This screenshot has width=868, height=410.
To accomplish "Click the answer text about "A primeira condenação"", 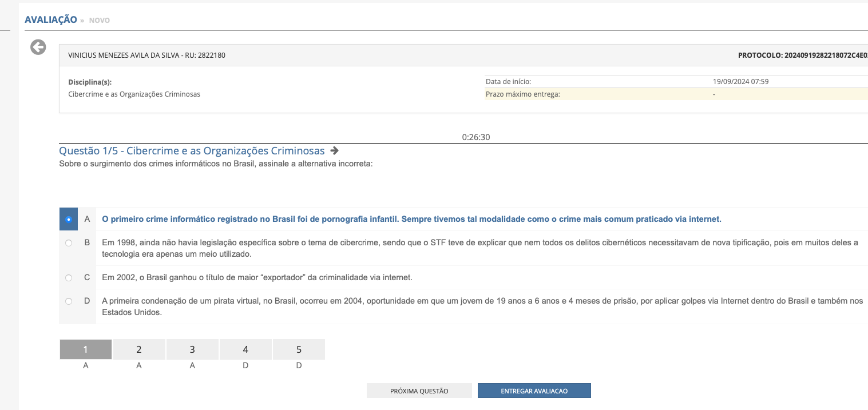I will (482, 306).
